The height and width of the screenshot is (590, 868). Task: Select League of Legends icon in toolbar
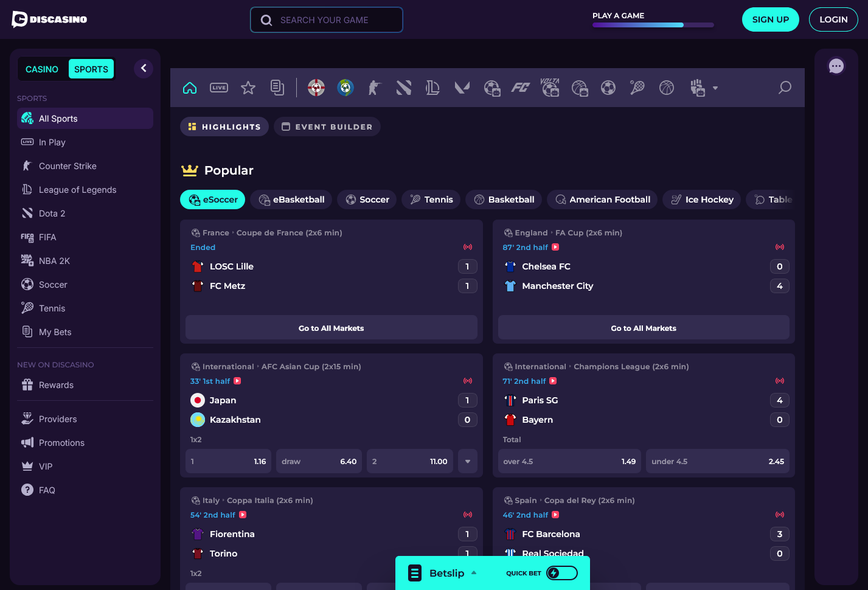coord(432,88)
